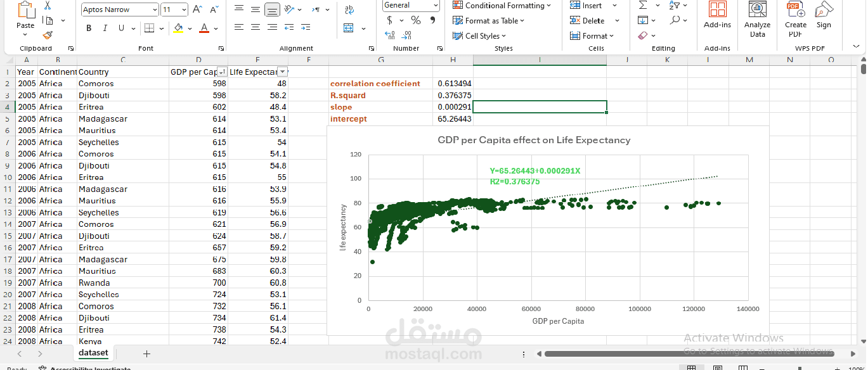
Task: Open font size 11 dropdown
Action: [x=184, y=10]
